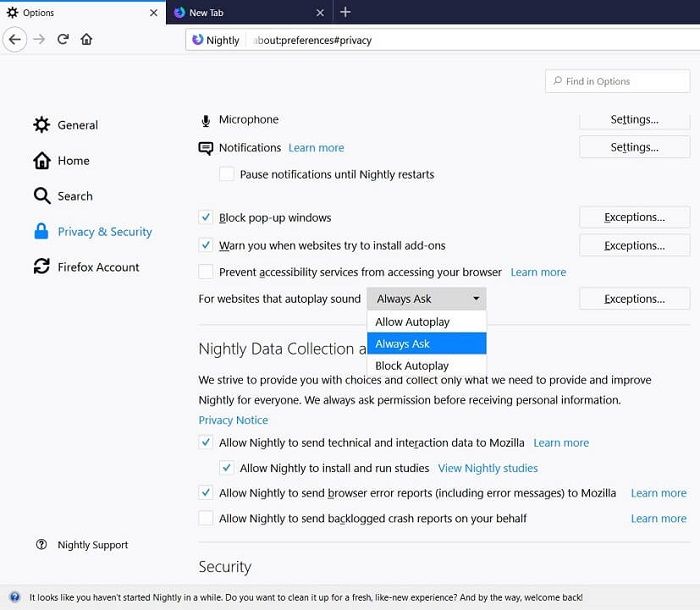The height and width of the screenshot is (610, 700).
Task: Open Exceptions for pop-up windows
Action: (x=634, y=217)
